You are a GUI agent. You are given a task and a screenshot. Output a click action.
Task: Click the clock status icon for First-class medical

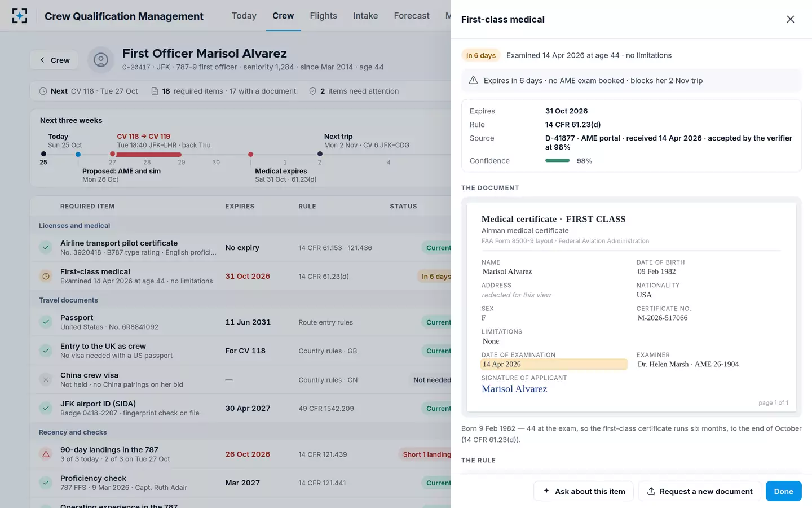coord(46,276)
